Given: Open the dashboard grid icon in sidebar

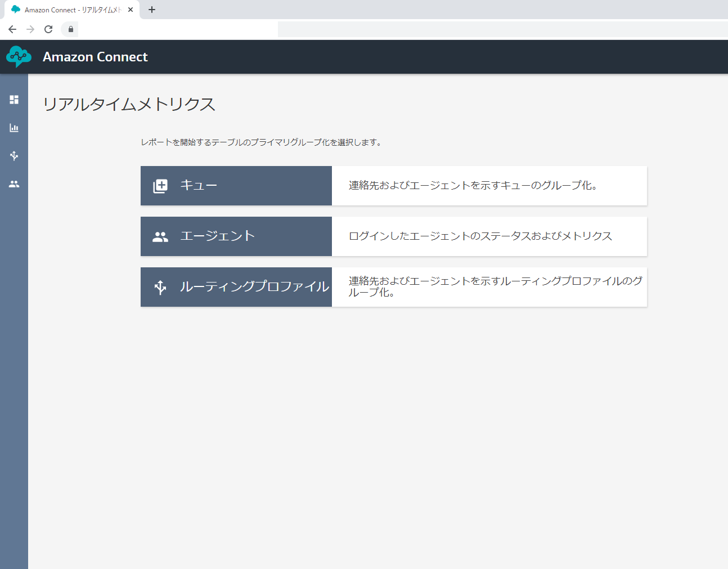Looking at the screenshot, I should pos(14,100).
